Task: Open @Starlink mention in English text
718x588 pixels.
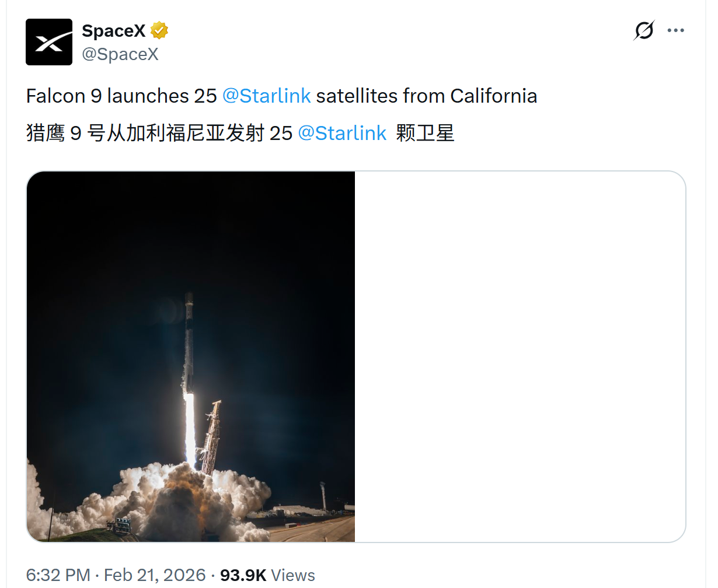Action: 267,96
